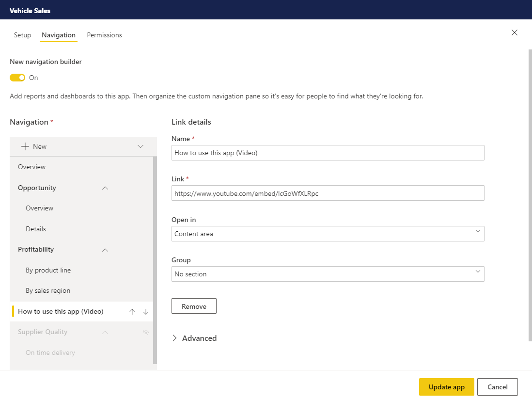Screen dimensions: 532x400
Task: Click the Update app button
Action: (x=446, y=386)
